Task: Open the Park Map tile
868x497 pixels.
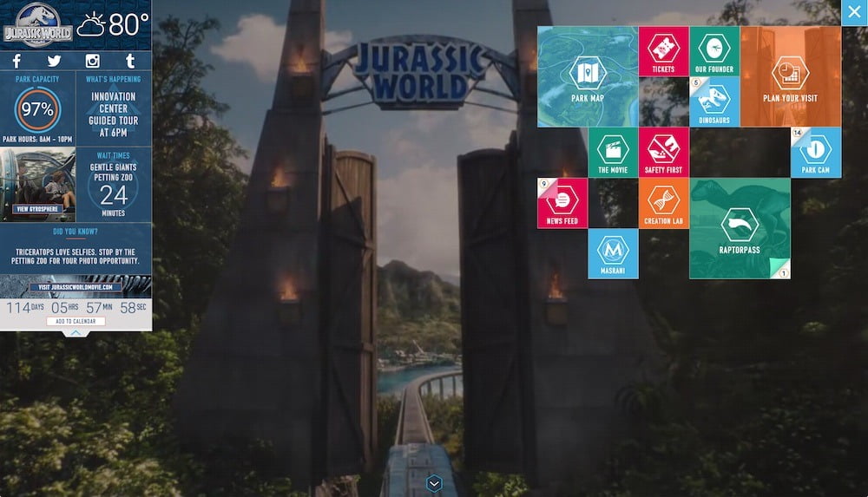Action: 588,77
